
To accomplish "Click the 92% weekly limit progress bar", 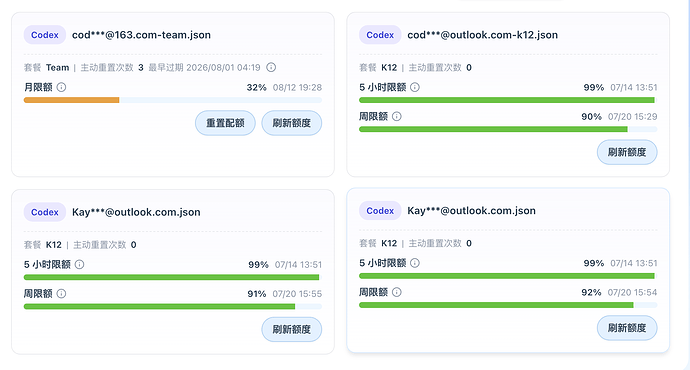I will 508,305.
